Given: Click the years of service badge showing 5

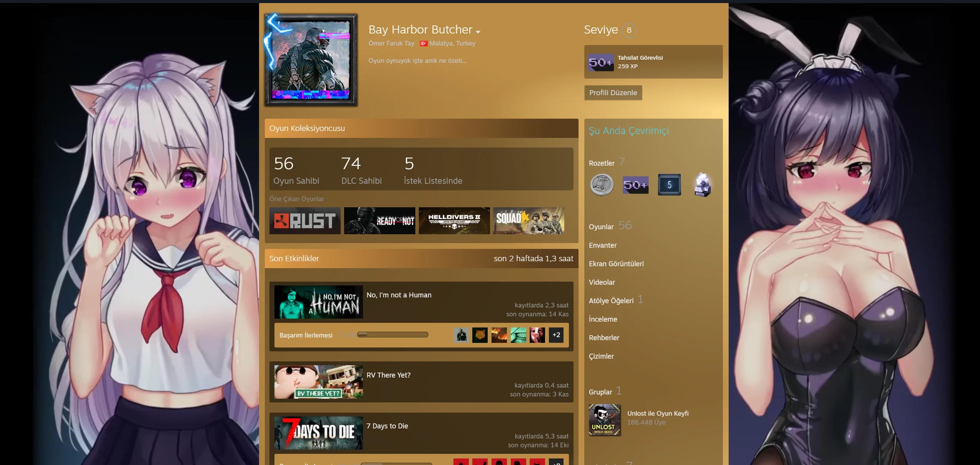Looking at the screenshot, I should click(669, 185).
